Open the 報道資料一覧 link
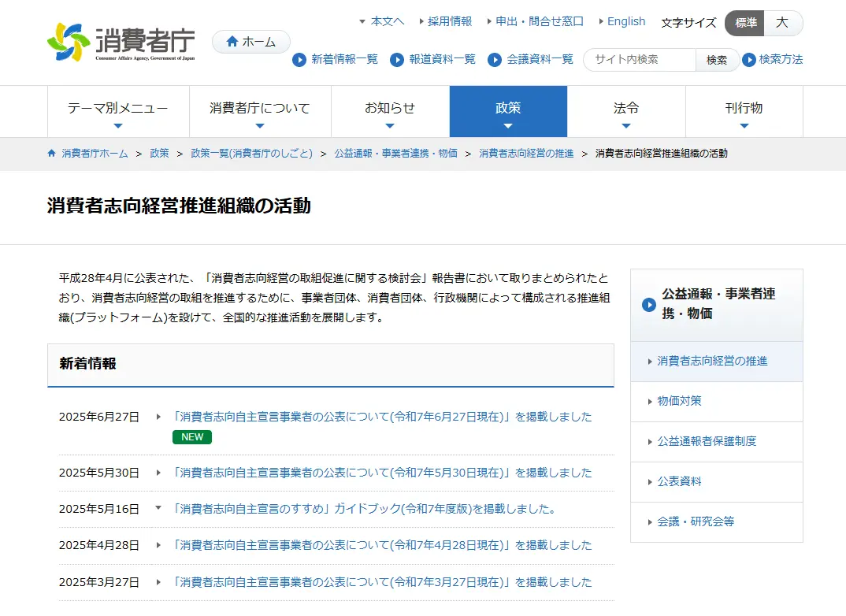 (442, 59)
